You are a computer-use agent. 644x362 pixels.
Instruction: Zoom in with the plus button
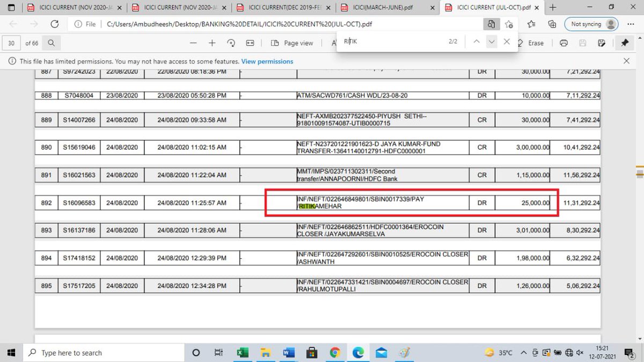pos(212,43)
